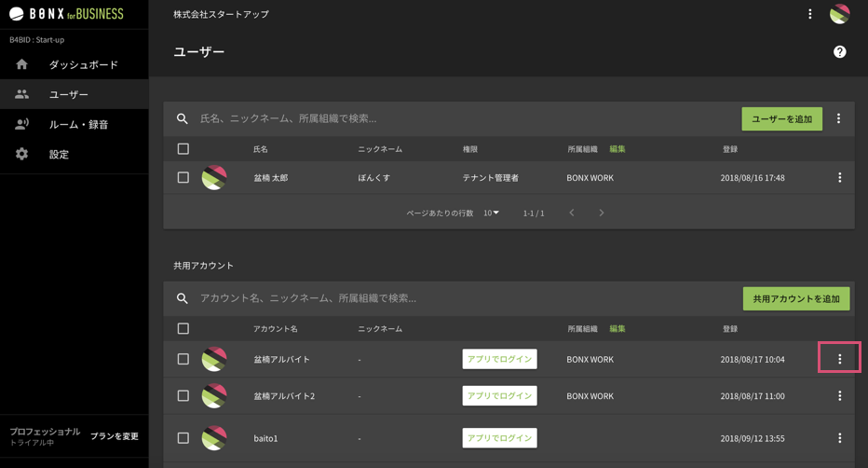Expand rows-per-page dropdown showing 10
The height and width of the screenshot is (468, 868).
(491, 213)
